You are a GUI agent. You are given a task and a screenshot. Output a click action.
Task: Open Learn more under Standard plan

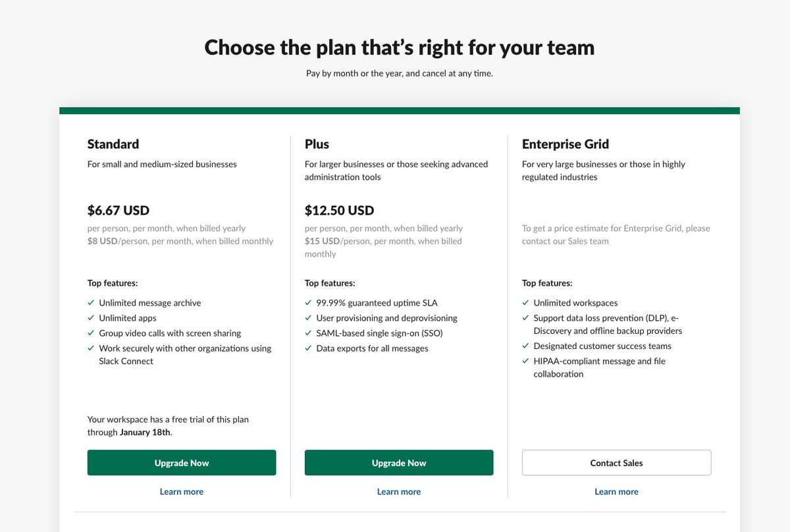tap(181, 492)
